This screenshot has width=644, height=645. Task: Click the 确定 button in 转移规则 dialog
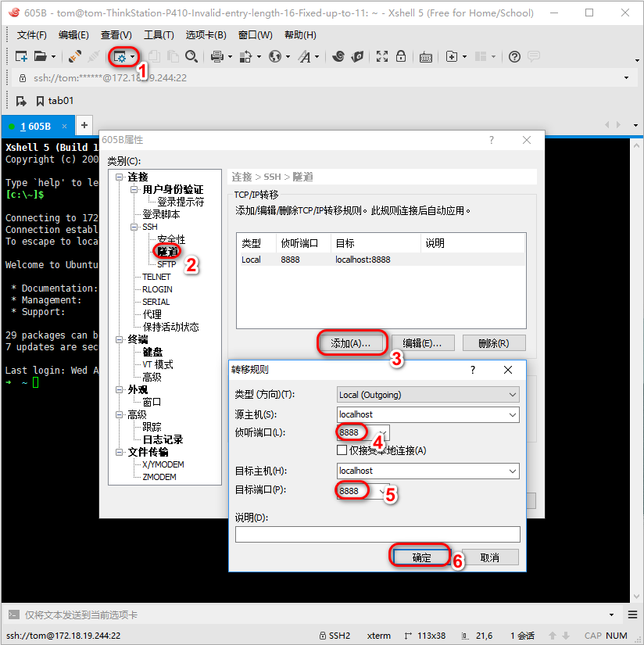click(x=421, y=557)
